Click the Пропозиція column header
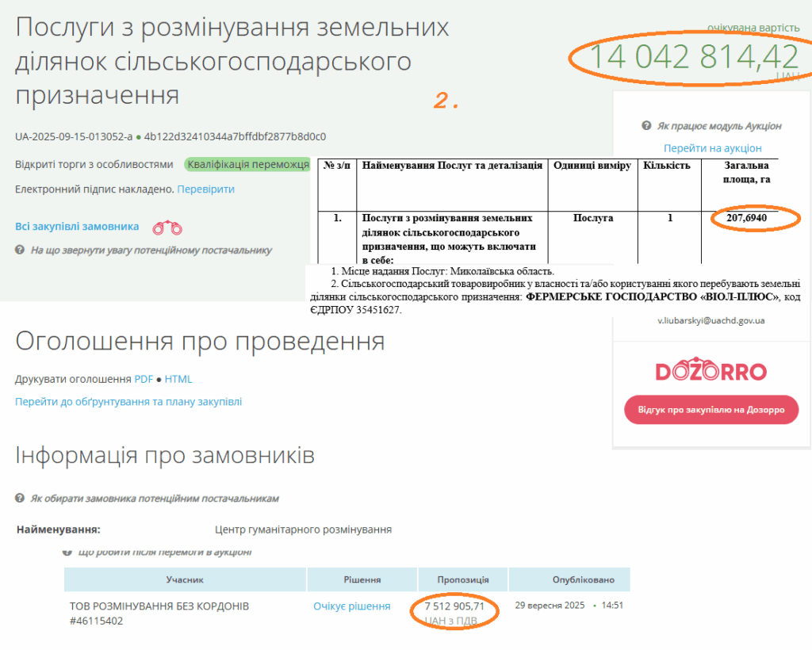The width and height of the screenshot is (812, 650). click(x=461, y=579)
